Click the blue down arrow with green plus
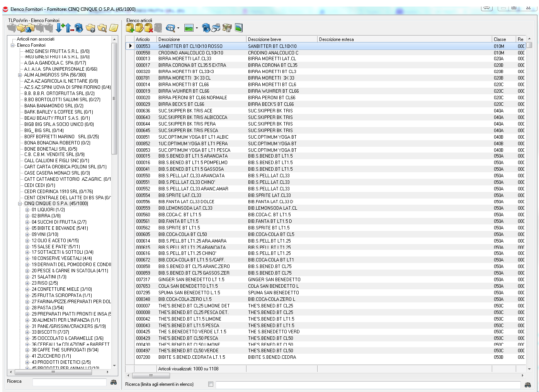This screenshot has height=392, width=539. pyautogui.click(x=60, y=28)
